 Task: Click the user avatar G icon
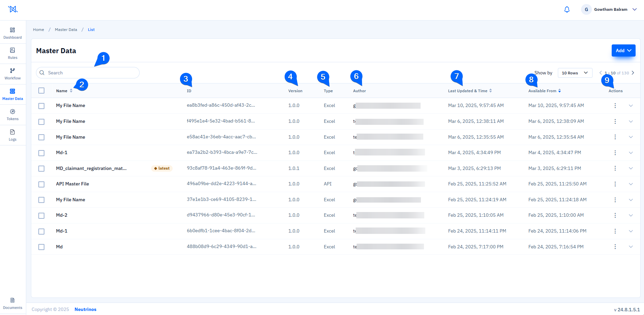586,9
